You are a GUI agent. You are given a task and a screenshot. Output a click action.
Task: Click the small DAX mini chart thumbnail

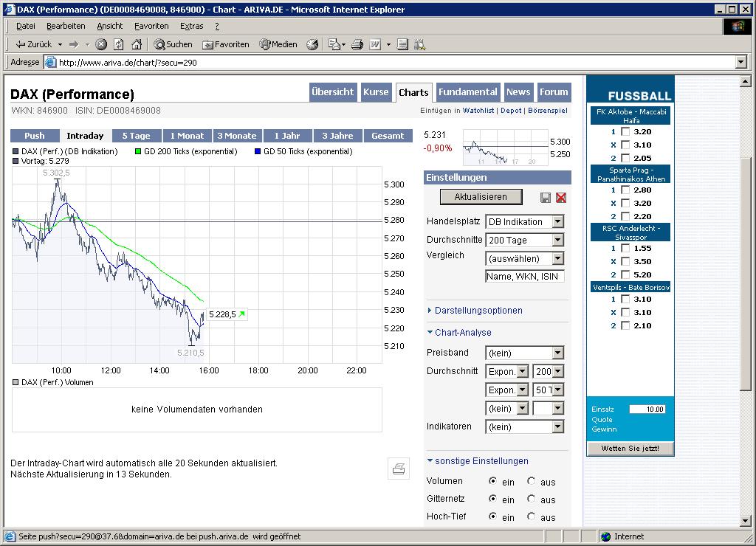[505, 147]
